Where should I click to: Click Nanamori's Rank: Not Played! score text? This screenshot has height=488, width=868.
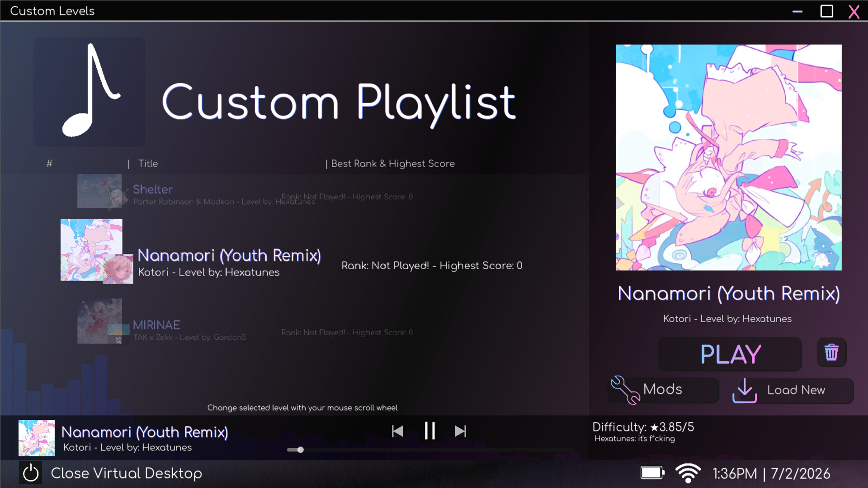point(432,266)
